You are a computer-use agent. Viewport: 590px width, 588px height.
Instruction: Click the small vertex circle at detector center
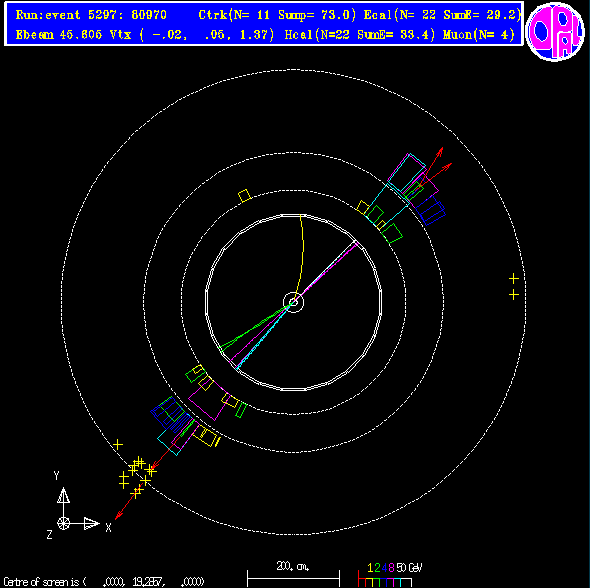point(293,302)
